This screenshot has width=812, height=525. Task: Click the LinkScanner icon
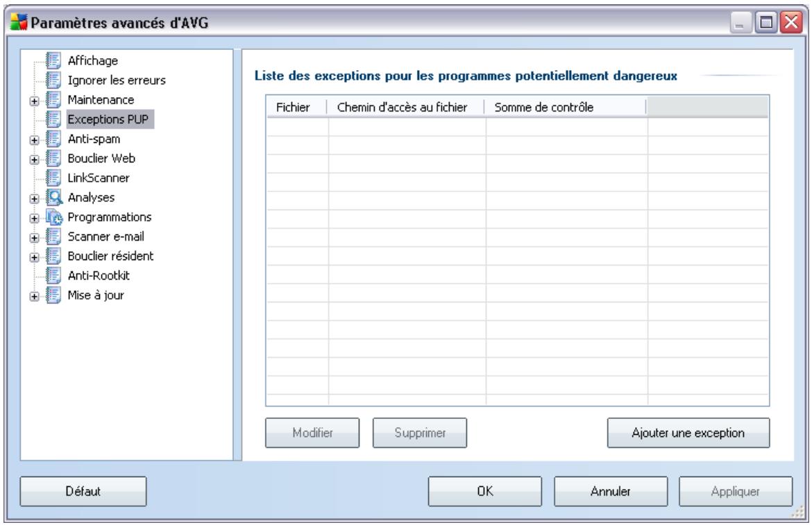(53, 178)
